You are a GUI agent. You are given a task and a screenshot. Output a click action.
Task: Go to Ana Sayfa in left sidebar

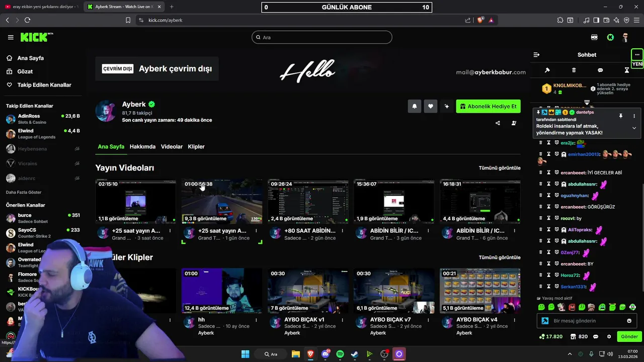[31, 58]
